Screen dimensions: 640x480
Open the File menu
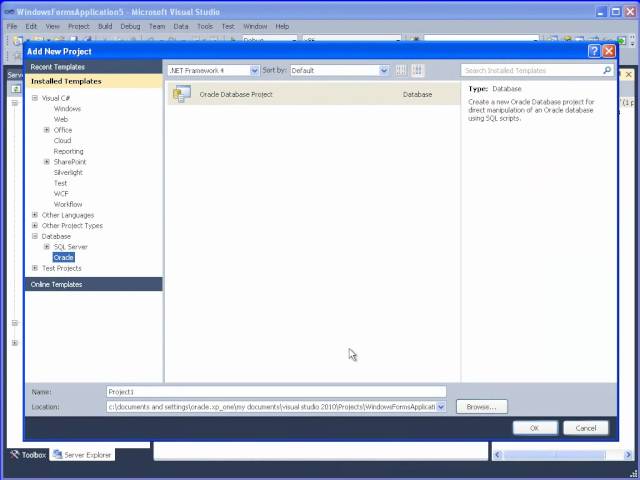pyautogui.click(x=12, y=26)
